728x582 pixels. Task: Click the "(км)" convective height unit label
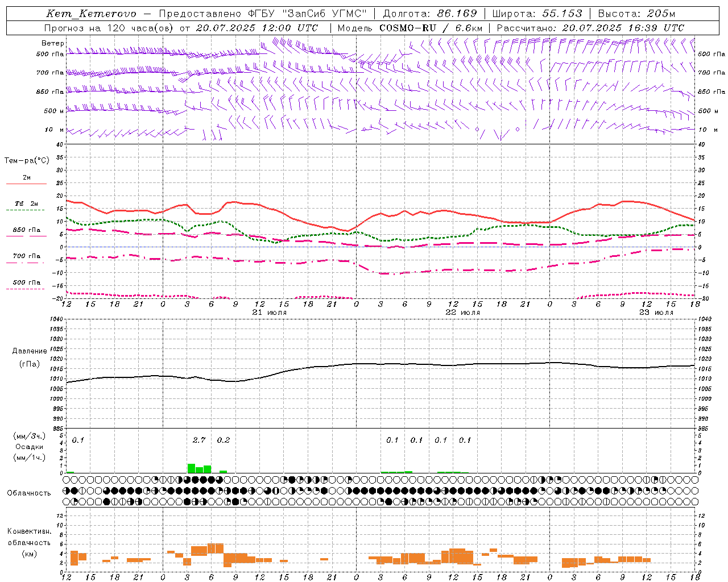pyautogui.click(x=29, y=554)
